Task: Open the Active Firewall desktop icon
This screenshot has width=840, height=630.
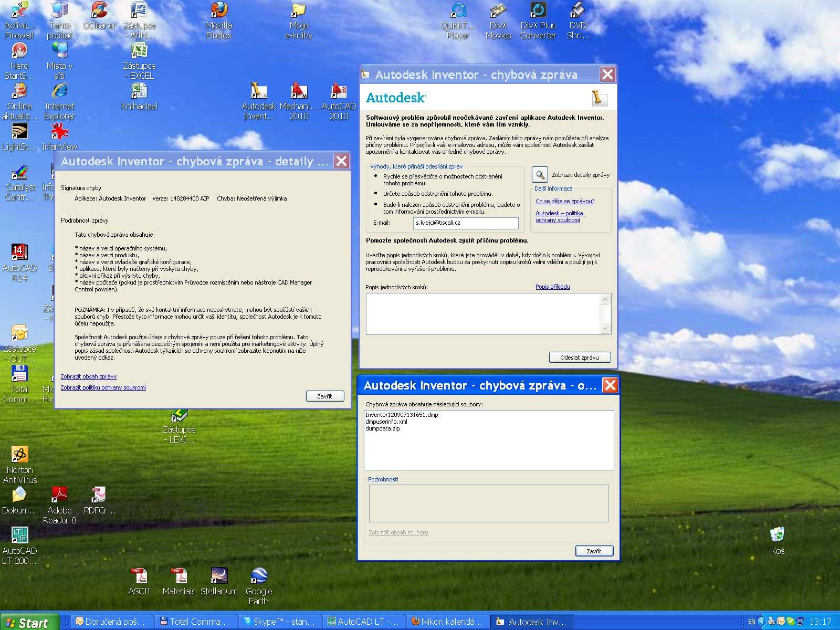Action: pyautogui.click(x=19, y=20)
